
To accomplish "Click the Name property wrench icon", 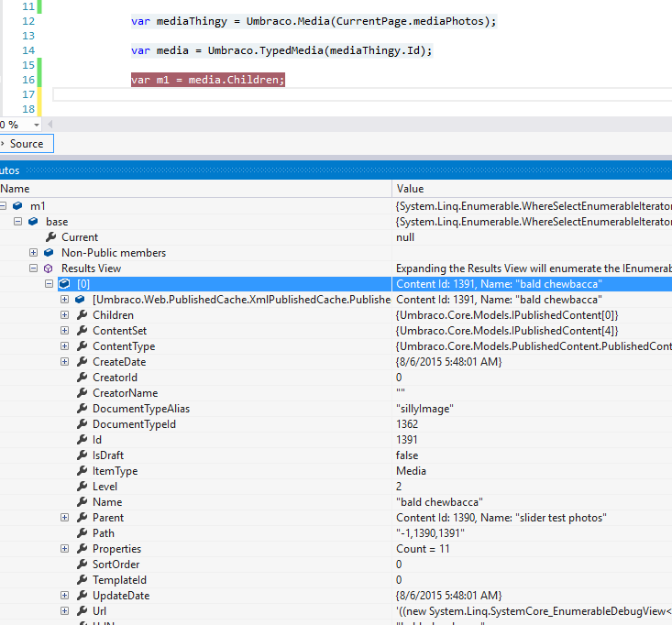I will [83, 501].
